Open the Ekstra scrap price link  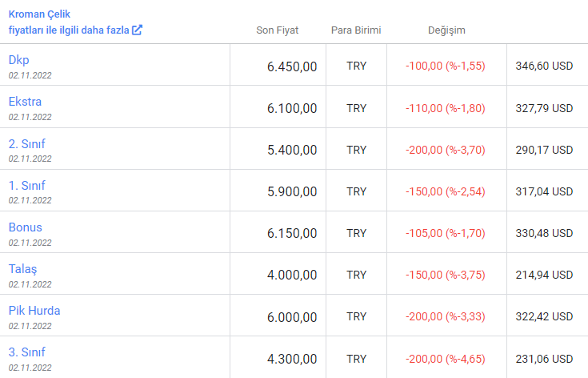point(25,102)
